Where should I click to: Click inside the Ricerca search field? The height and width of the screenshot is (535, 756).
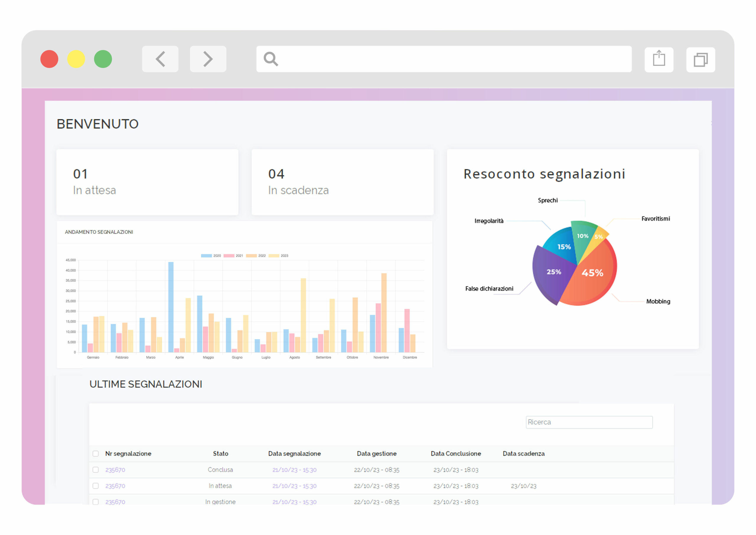589,422
